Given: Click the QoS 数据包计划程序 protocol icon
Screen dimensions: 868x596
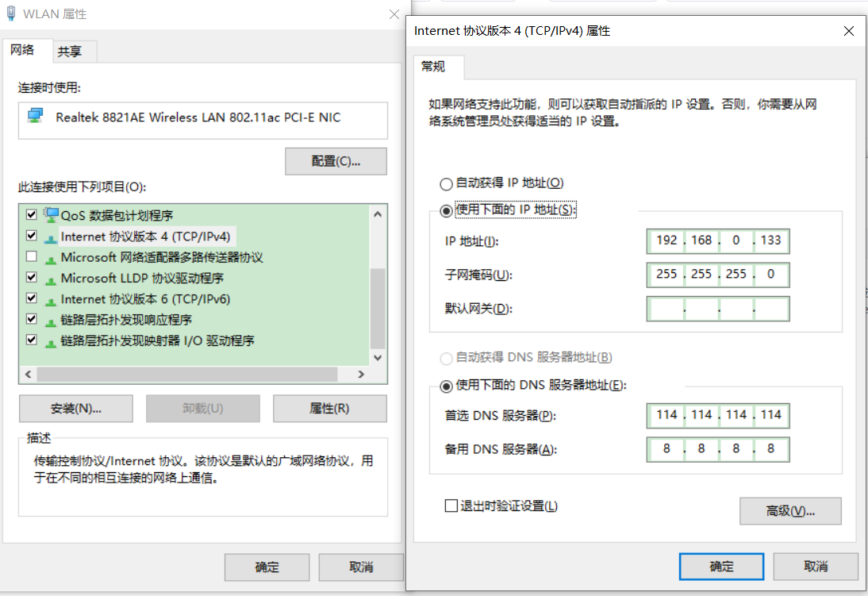Looking at the screenshot, I should tap(49, 214).
